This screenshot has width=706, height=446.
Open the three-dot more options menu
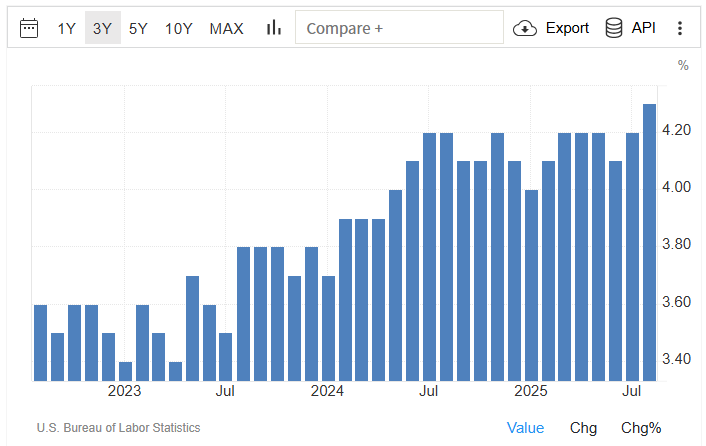[x=680, y=28]
